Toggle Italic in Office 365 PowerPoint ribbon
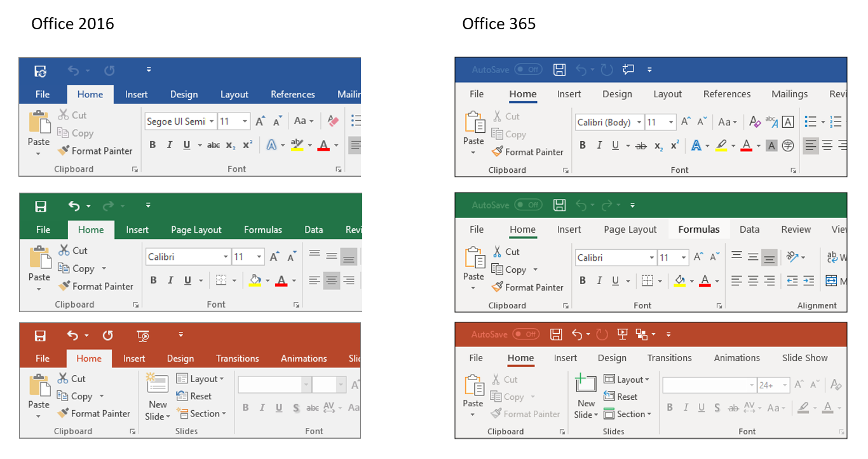Image resolution: width=868 pixels, height=459 pixels. [686, 408]
